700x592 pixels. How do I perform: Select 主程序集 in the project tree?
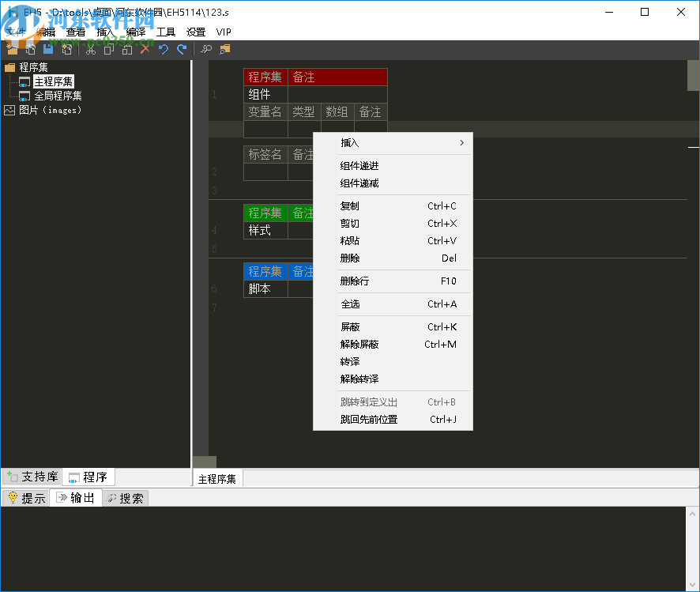(52, 81)
